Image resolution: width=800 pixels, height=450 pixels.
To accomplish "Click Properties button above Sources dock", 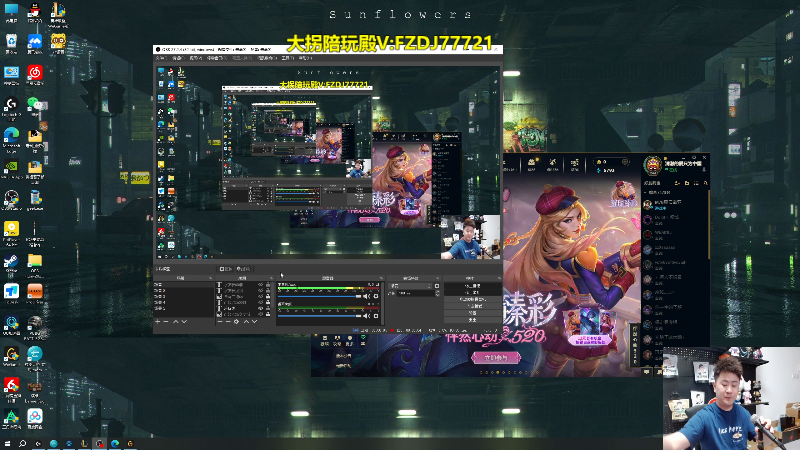I will [x=226, y=269].
